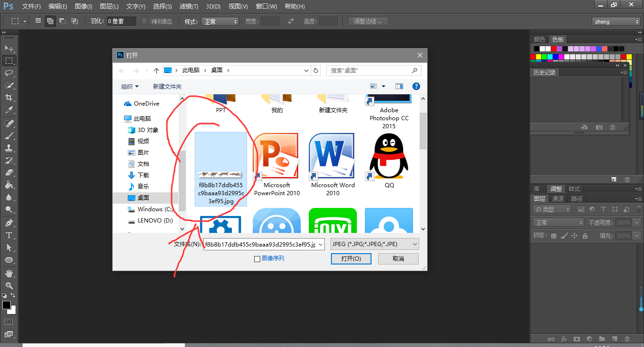Switch to the 通道 tab
Screen dimensions: 644x347
558,198
